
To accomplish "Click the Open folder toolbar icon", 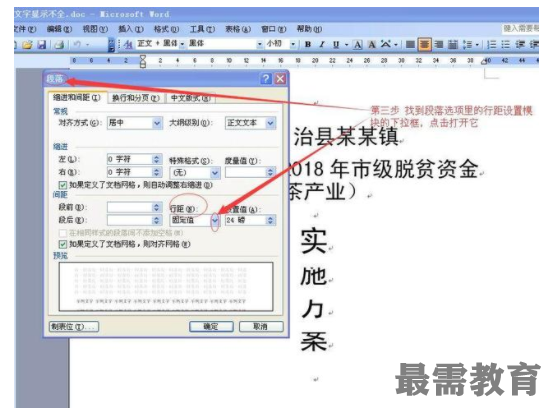I will click(x=28, y=45).
